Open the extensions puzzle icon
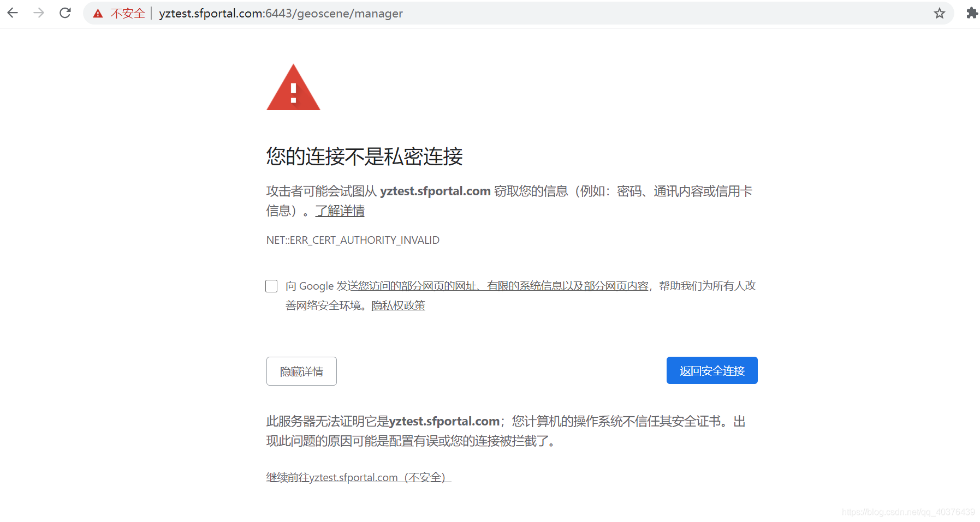Screen dimensions: 980x522 click(972, 13)
